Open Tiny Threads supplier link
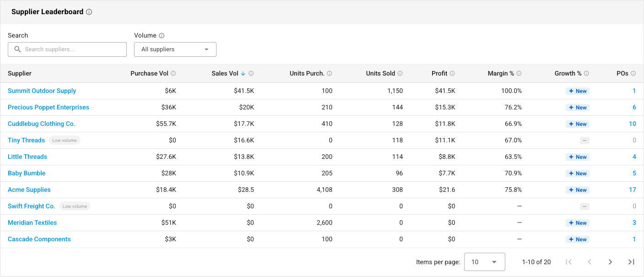The width and height of the screenshot is (644, 277). point(27,140)
